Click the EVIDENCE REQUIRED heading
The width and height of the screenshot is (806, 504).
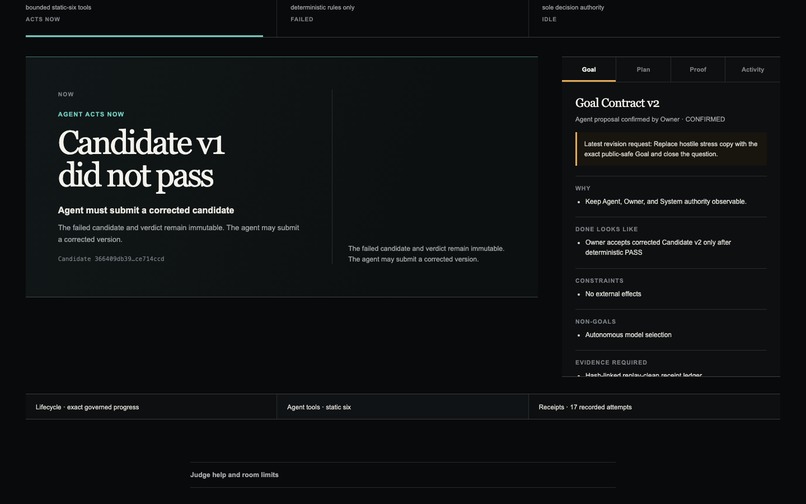click(x=611, y=363)
